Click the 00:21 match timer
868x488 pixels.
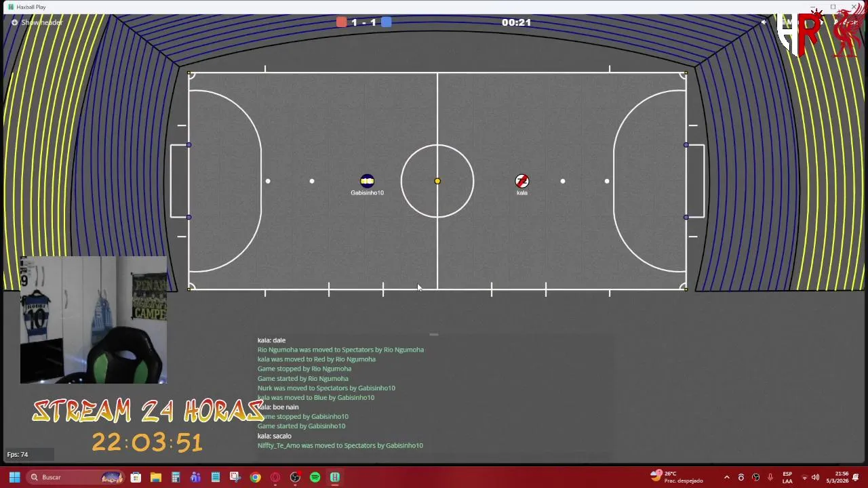click(x=516, y=22)
